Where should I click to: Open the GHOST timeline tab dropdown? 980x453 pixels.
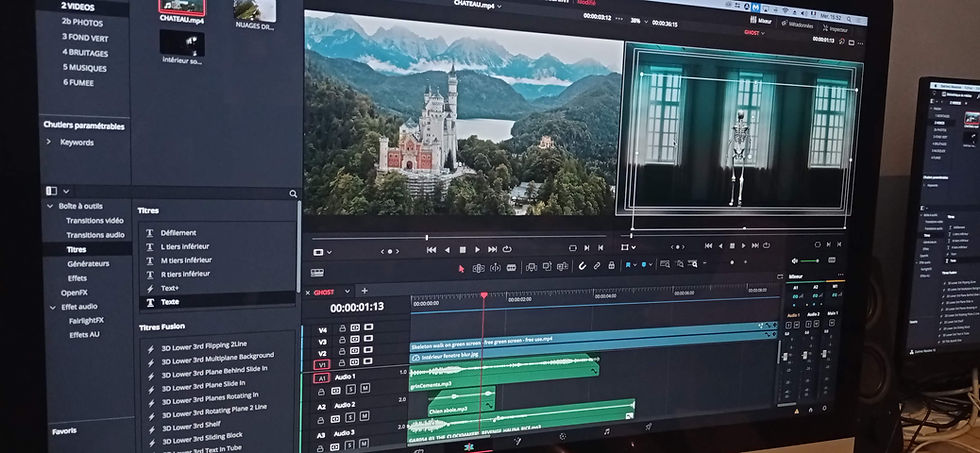(348, 291)
